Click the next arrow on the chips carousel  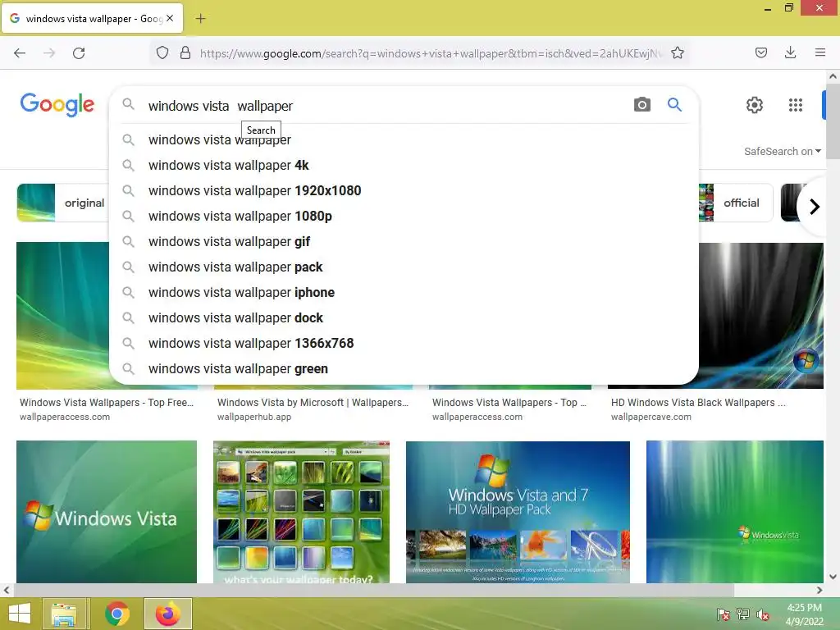coord(815,206)
